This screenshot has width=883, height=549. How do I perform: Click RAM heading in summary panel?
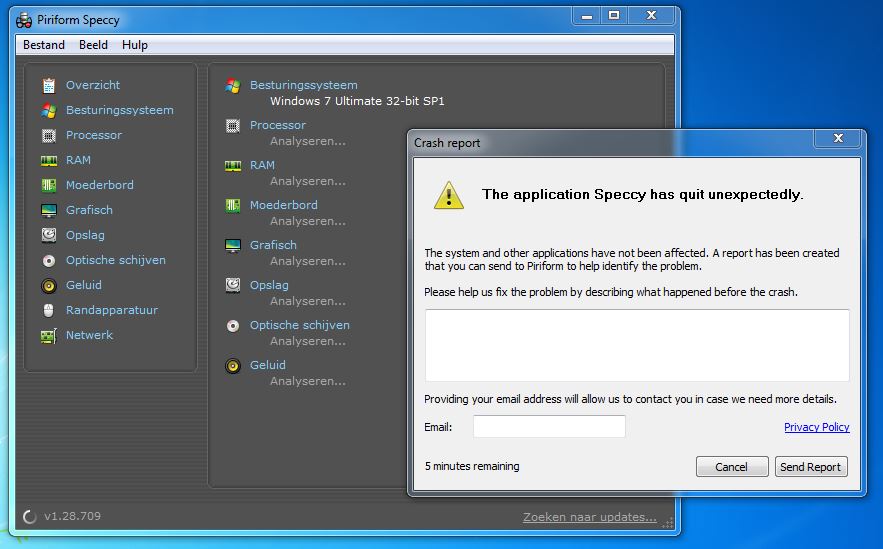point(262,165)
